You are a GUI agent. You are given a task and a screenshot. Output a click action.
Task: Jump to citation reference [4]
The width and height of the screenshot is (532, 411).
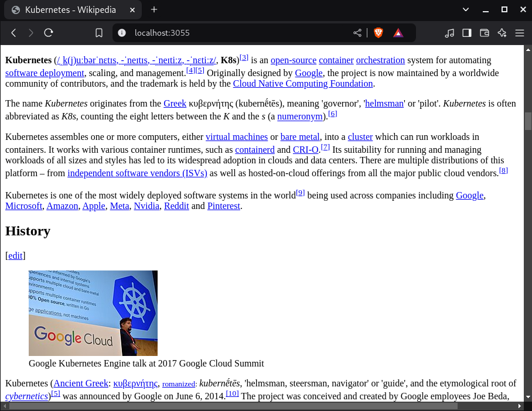(x=190, y=70)
